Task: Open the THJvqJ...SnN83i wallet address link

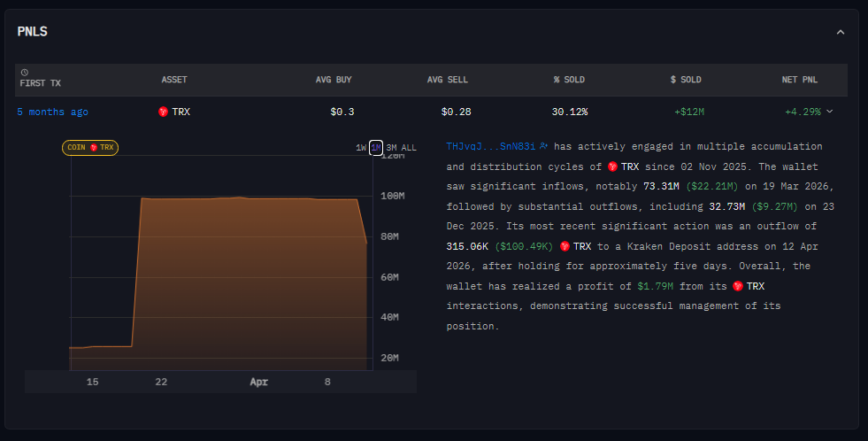Action: coord(491,146)
